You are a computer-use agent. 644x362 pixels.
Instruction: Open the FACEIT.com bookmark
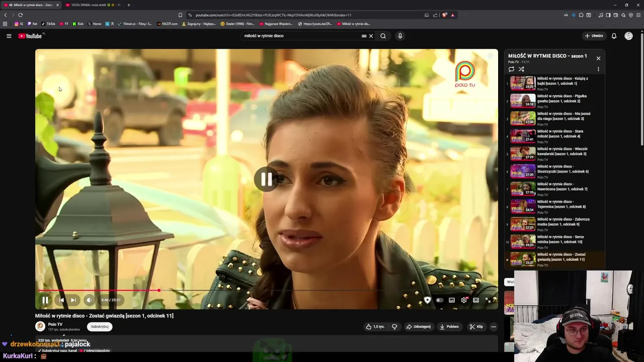pos(168,24)
